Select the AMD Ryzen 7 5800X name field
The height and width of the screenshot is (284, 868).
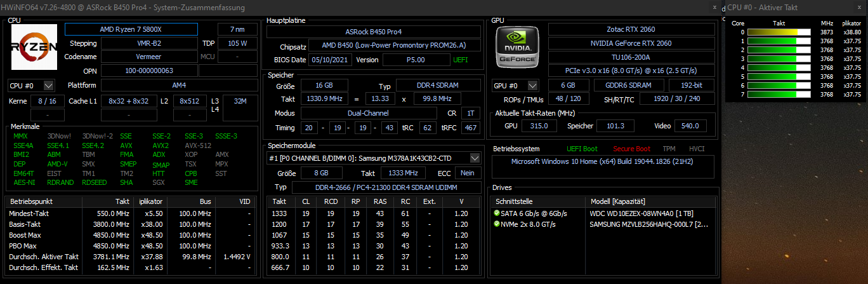click(131, 29)
